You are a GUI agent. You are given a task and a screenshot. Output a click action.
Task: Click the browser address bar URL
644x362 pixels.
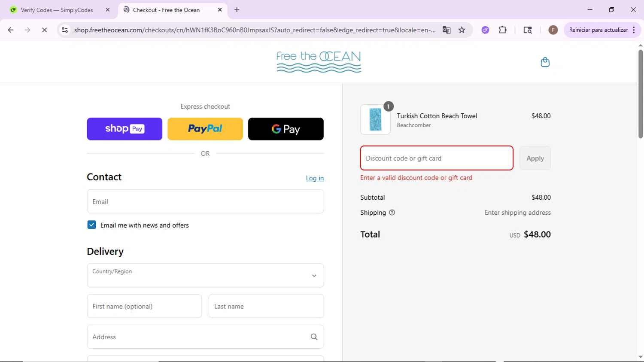click(255, 30)
